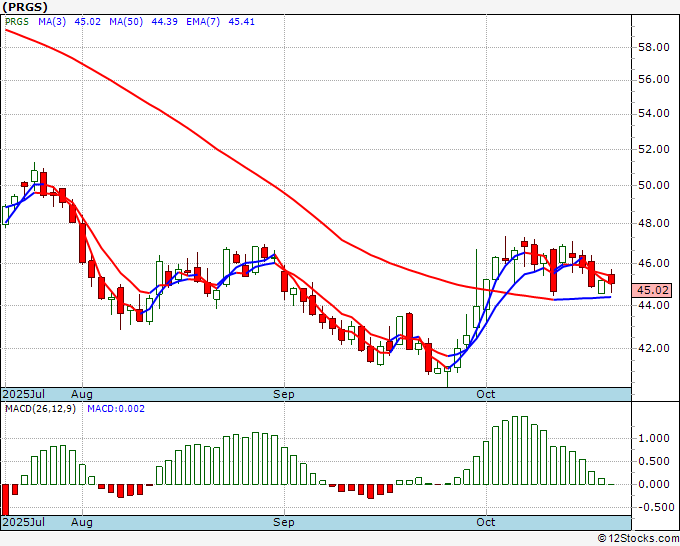
Task: Select the MACD: 0.002 value label
Action: [x=117, y=409]
